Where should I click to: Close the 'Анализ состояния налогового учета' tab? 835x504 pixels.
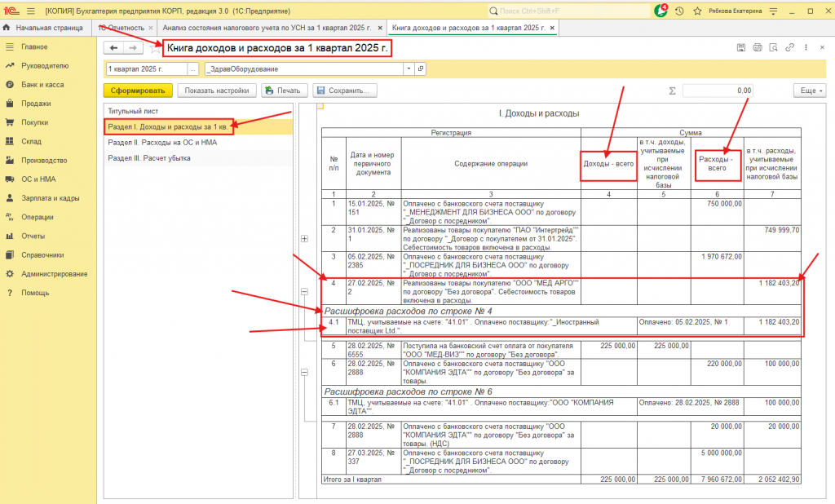tap(381, 28)
